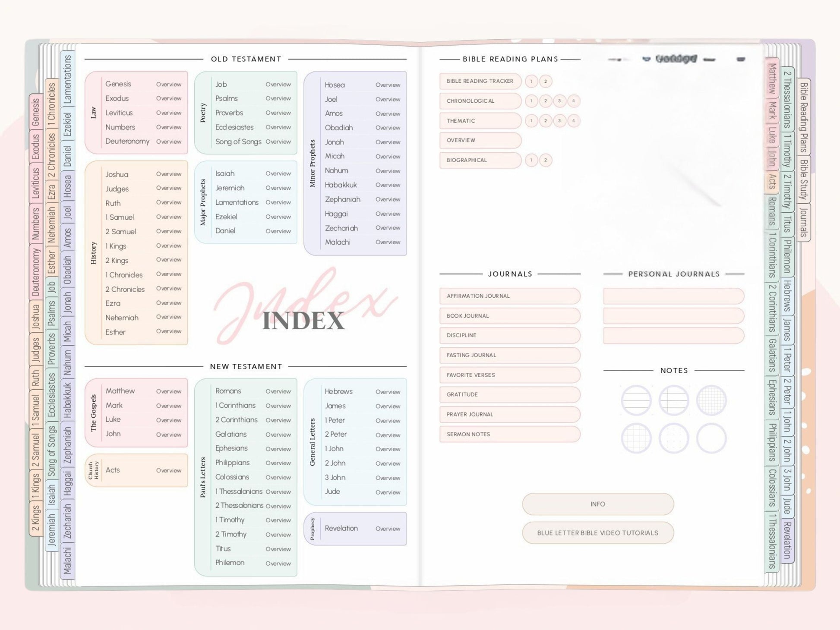Open the Thematic reading plan button
This screenshot has height=630, width=840.
tap(480, 121)
